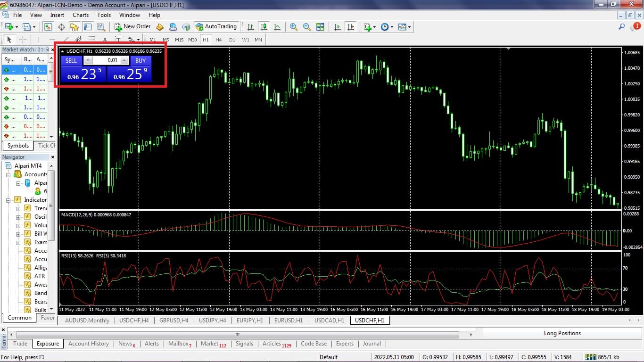Close the Navigator panel

(53, 157)
